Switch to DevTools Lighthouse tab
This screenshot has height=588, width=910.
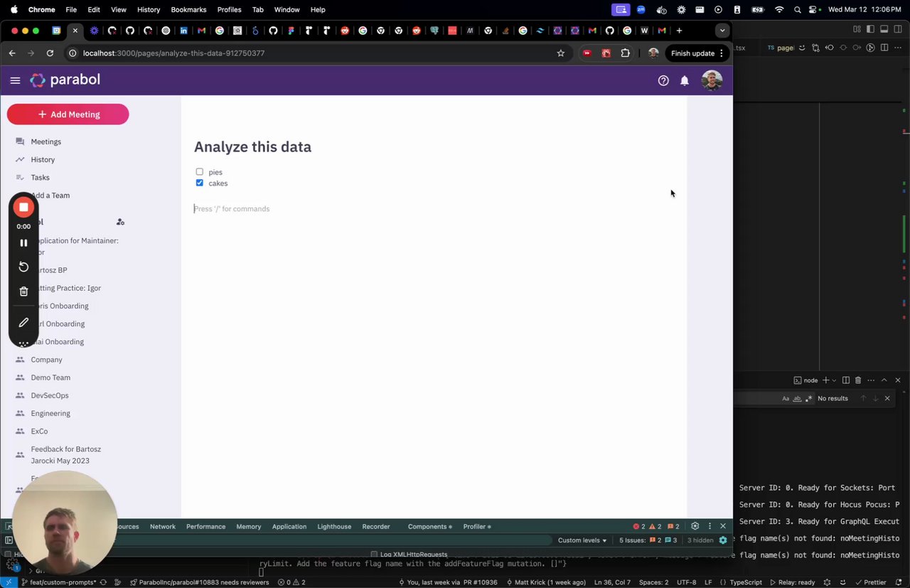coord(334,526)
